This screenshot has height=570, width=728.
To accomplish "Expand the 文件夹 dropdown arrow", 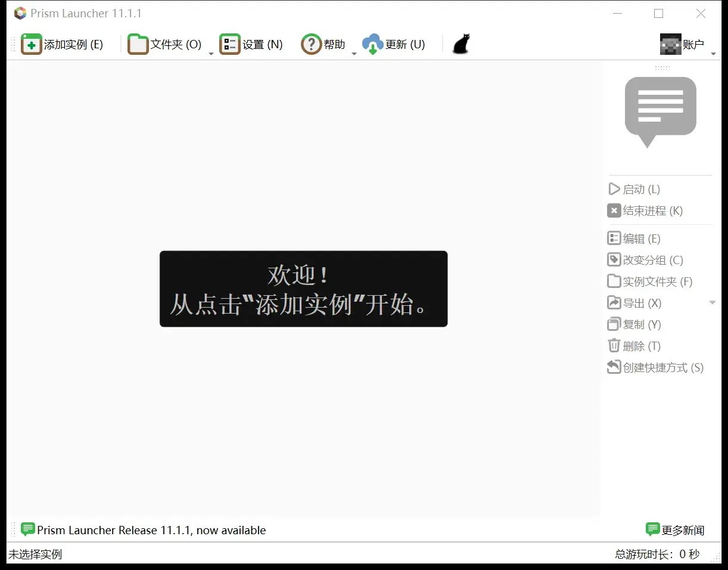I will [x=211, y=54].
